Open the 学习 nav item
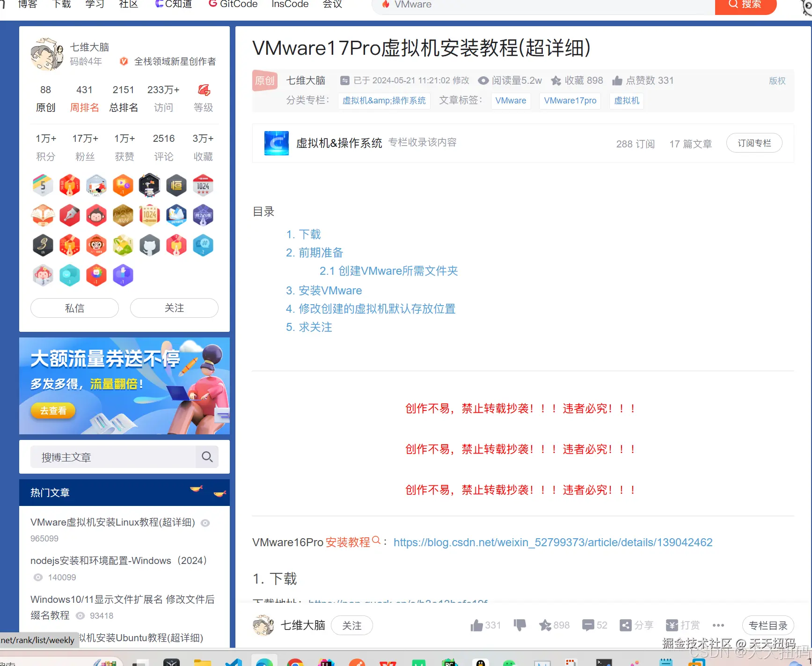812x666 pixels. point(95,4)
